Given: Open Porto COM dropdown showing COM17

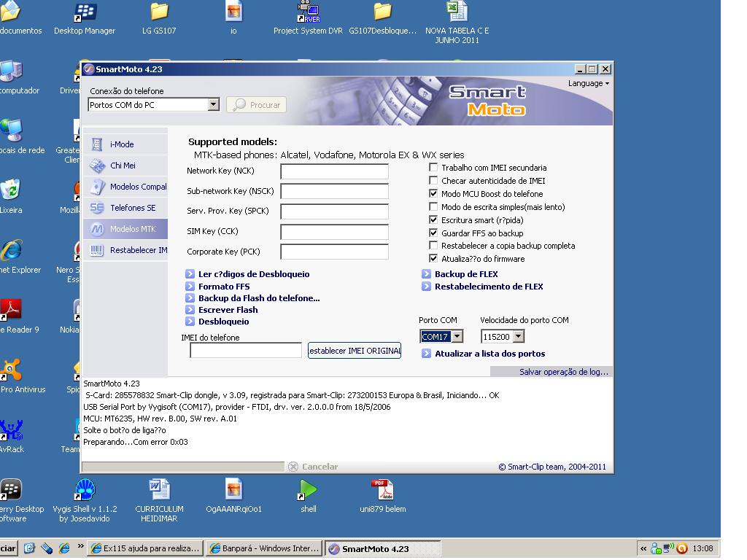Looking at the screenshot, I should 457,337.
